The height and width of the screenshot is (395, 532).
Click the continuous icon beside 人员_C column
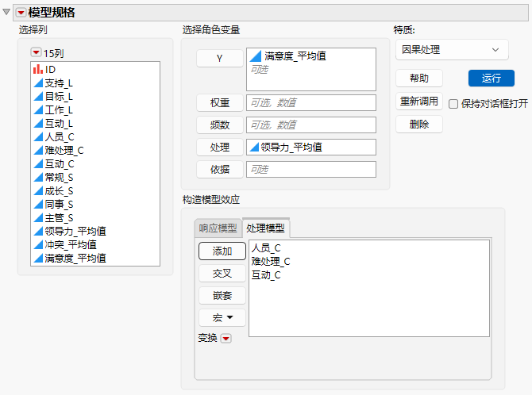[38, 137]
